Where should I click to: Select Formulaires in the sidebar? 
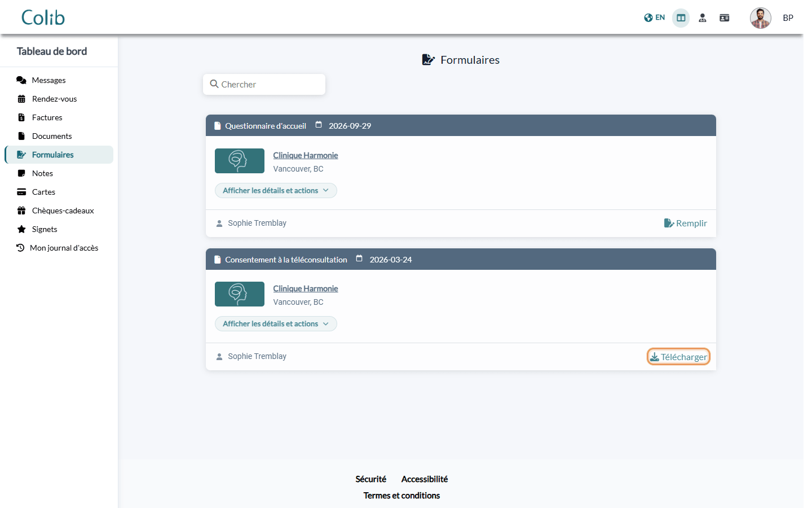(59, 155)
